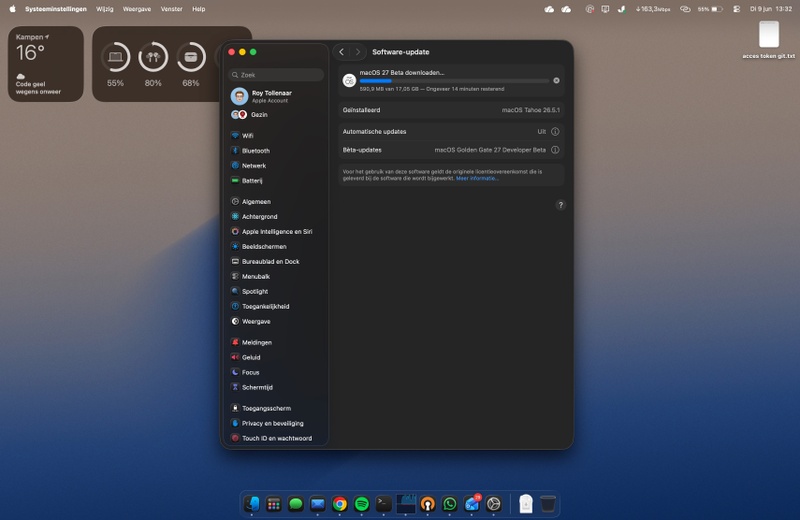Open the battery 55% menu bar item
800x520 pixels.
coord(710,9)
